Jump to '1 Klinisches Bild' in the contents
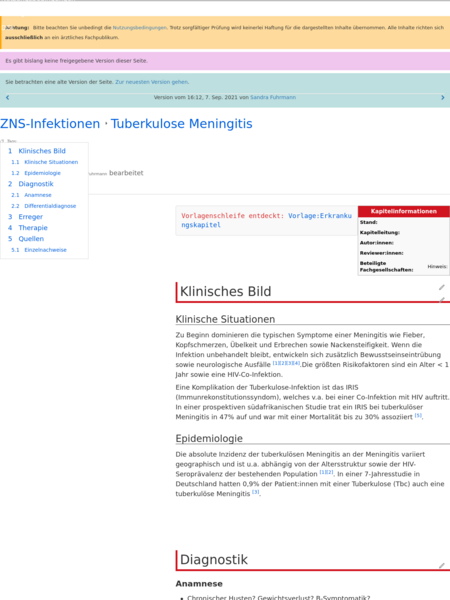450x600 pixels. (37, 151)
